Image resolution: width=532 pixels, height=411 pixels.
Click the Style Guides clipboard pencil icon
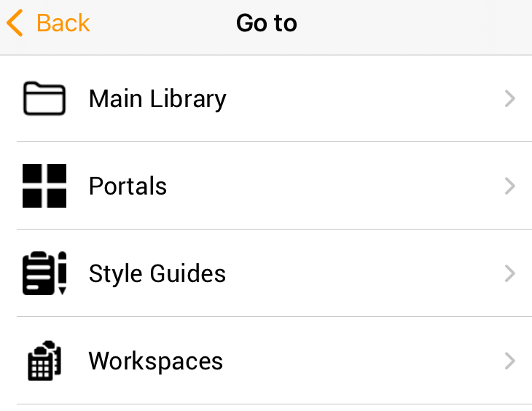(x=44, y=273)
